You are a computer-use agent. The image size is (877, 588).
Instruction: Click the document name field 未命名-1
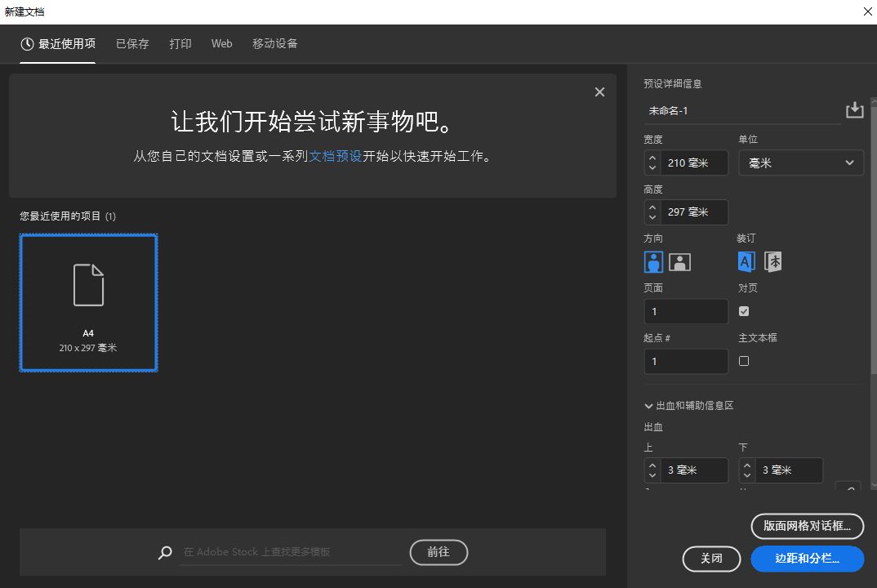[741, 111]
